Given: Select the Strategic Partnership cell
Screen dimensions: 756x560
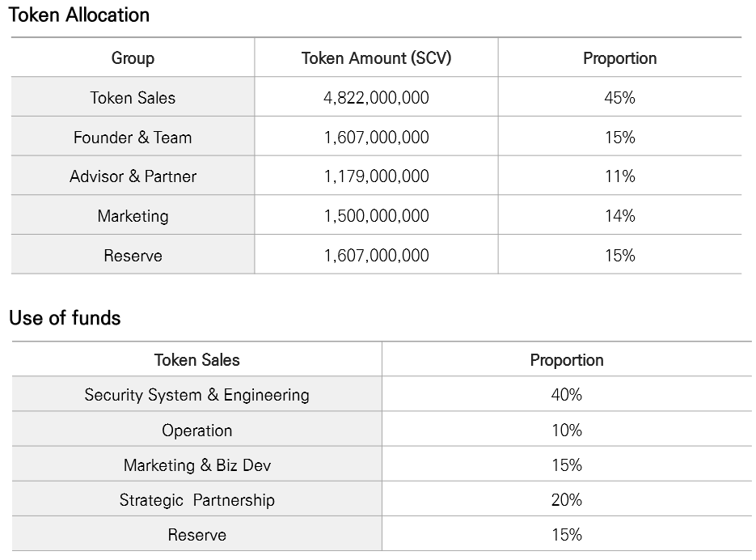Looking at the screenshot, I should 196,500.
